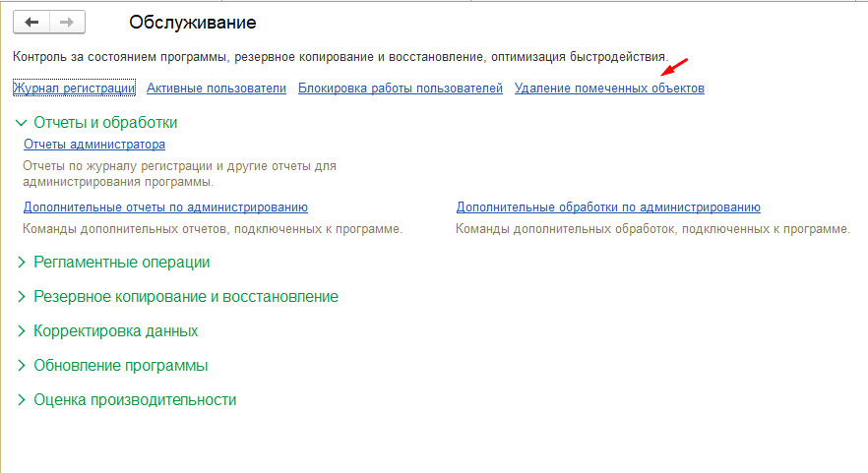Open the Журнал регистрации link
The image size is (868, 473).
(x=74, y=88)
